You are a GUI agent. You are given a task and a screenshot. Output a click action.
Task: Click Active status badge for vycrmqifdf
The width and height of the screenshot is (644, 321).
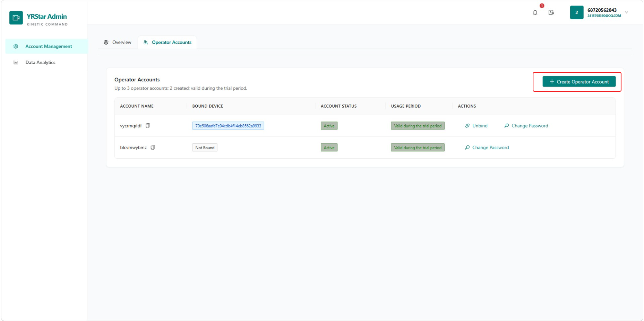tap(329, 126)
